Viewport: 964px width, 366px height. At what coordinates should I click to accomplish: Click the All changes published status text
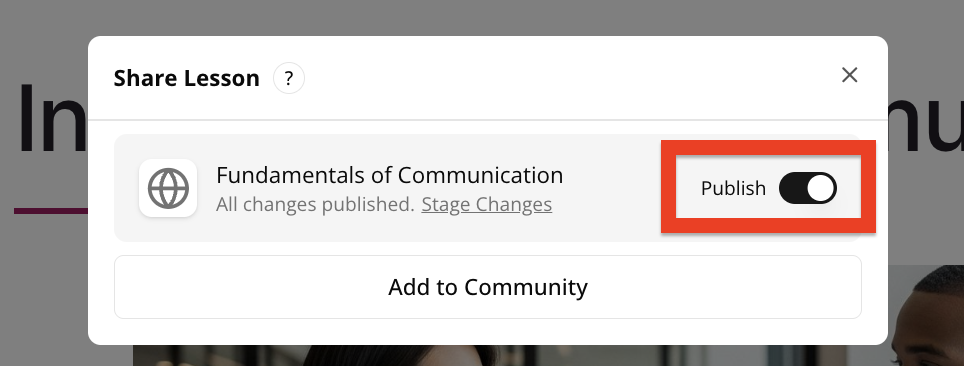[x=315, y=204]
